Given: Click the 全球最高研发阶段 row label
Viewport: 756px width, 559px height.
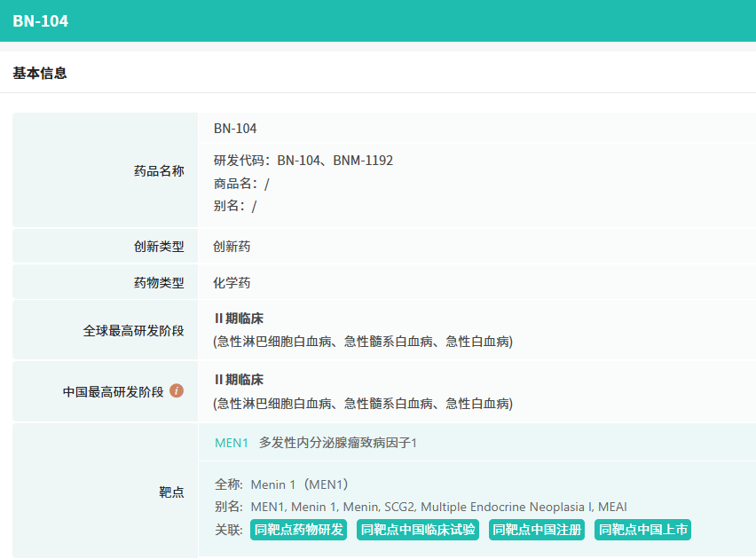Looking at the screenshot, I should (x=134, y=330).
